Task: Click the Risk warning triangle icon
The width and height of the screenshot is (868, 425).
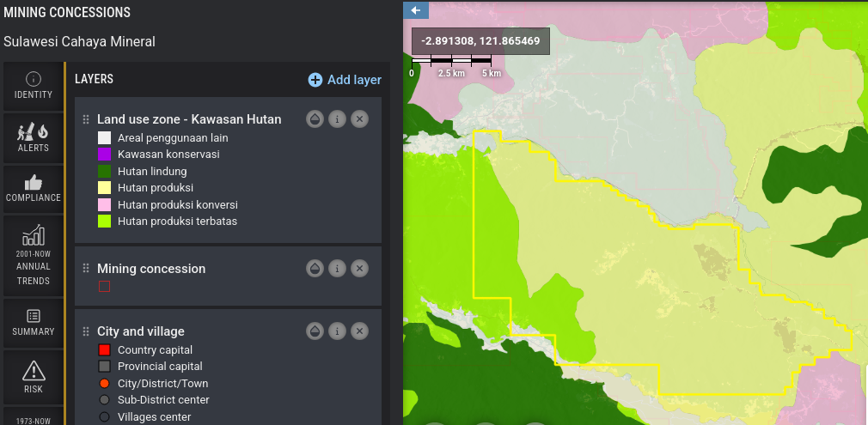Action: click(34, 371)
